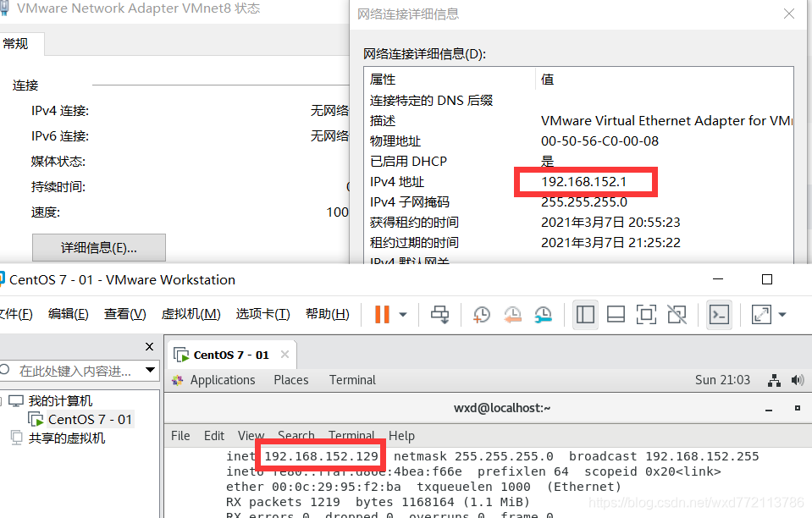Maximize the wxd@localhost terminal window

click(x=798, y=408)
